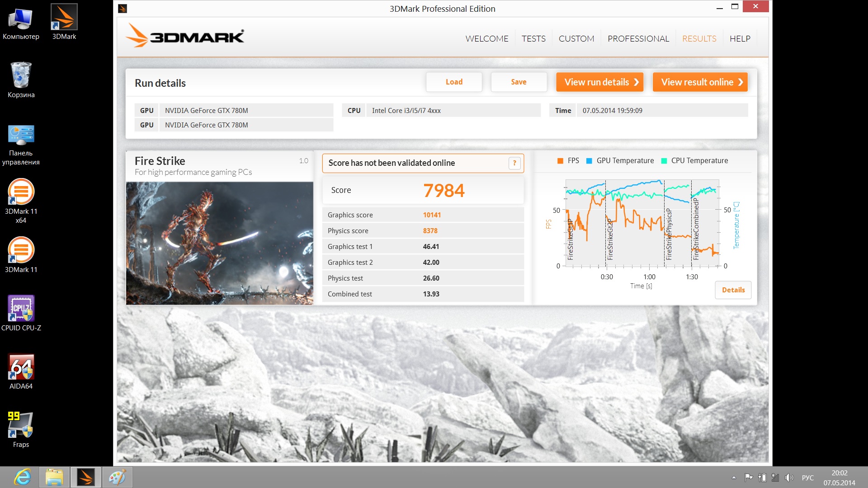Open Internet Explorer from the taskbar
The image size is (868, 488).
[23, 477]
